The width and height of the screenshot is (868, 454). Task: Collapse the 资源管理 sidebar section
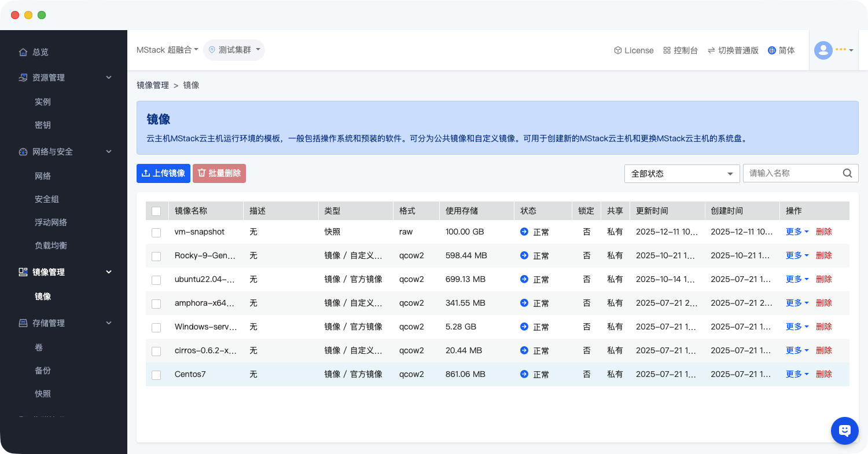click(109, 78)
